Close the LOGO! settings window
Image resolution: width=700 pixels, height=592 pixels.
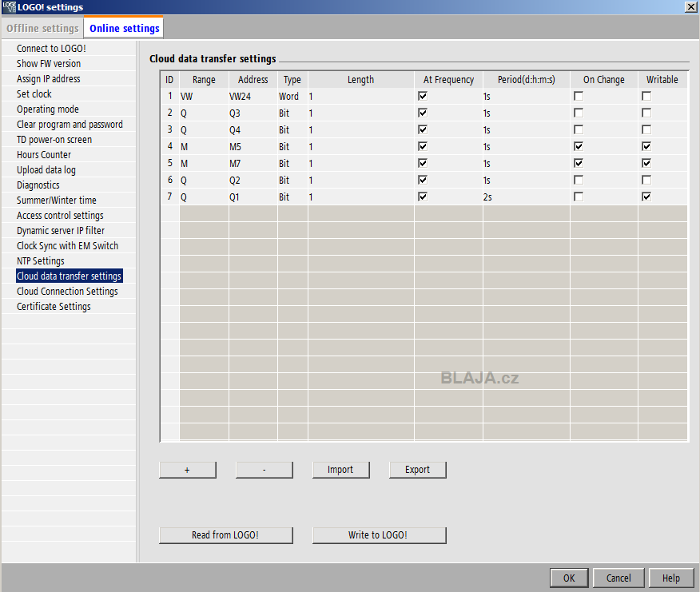690,6
